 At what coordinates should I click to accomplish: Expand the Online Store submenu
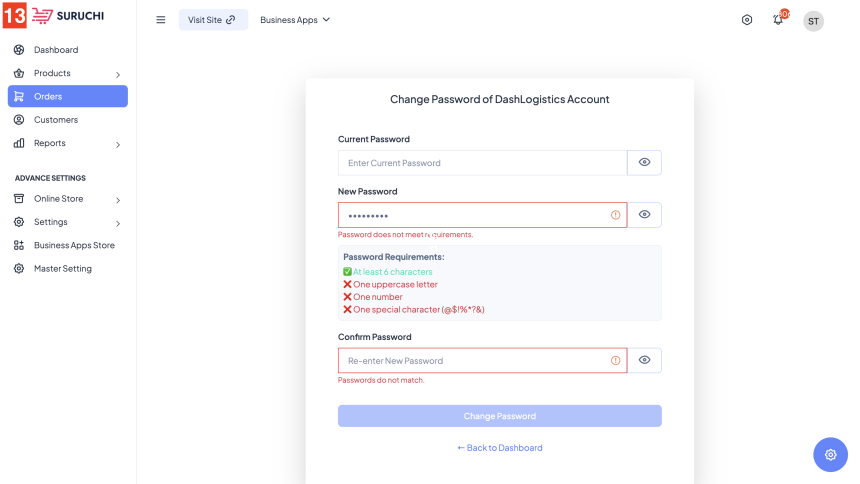(118, 200)
